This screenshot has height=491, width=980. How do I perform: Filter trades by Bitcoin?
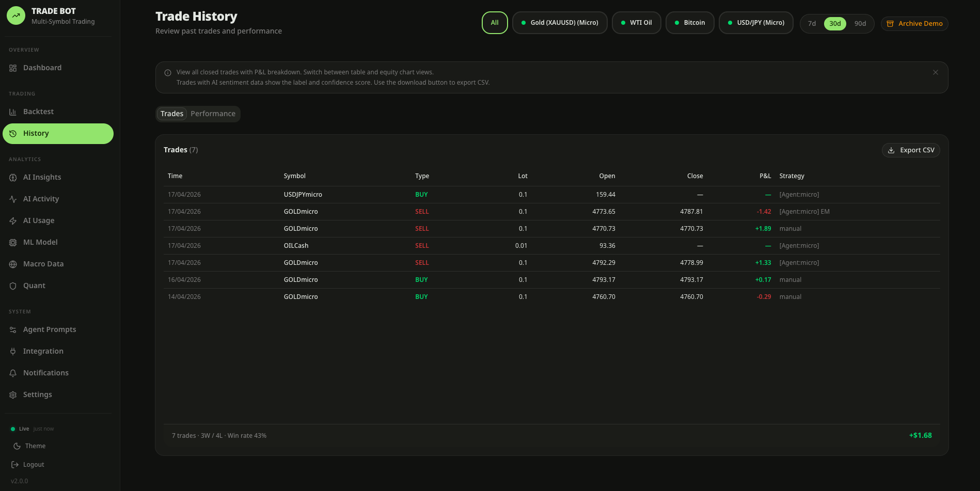690,23
